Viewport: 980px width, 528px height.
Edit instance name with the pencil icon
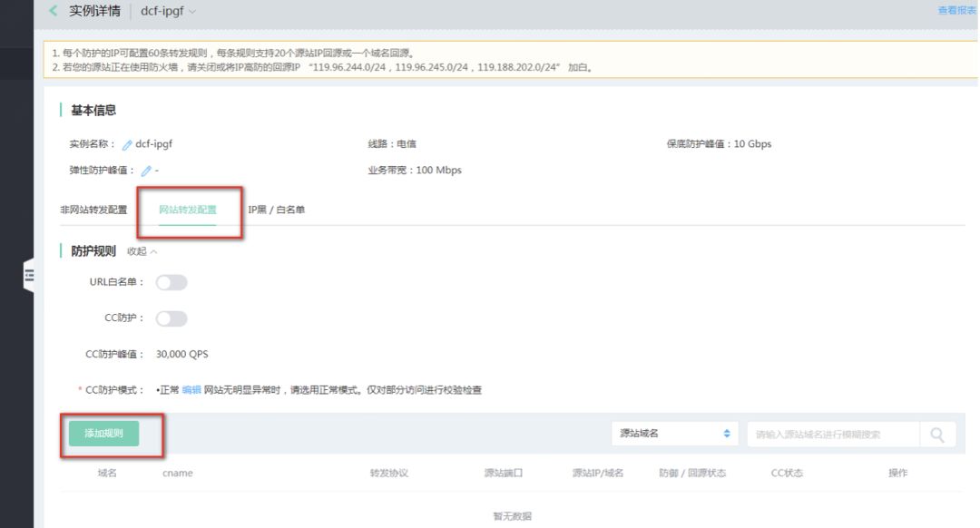point(127,145)
